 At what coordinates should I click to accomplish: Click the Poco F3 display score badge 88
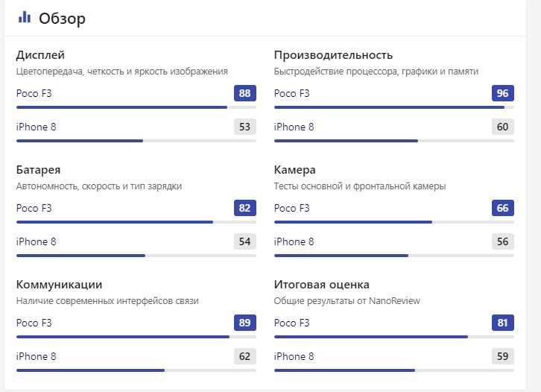point(245,93)
